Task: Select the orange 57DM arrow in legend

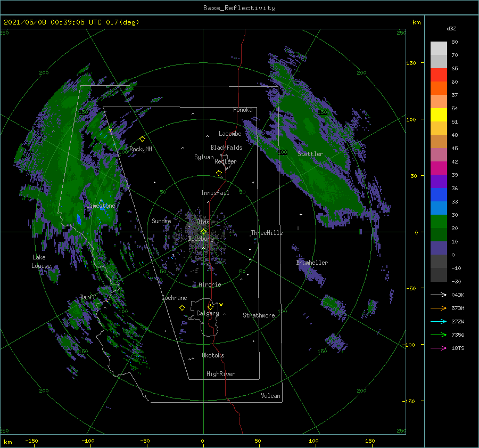Action: coord(439,308)
